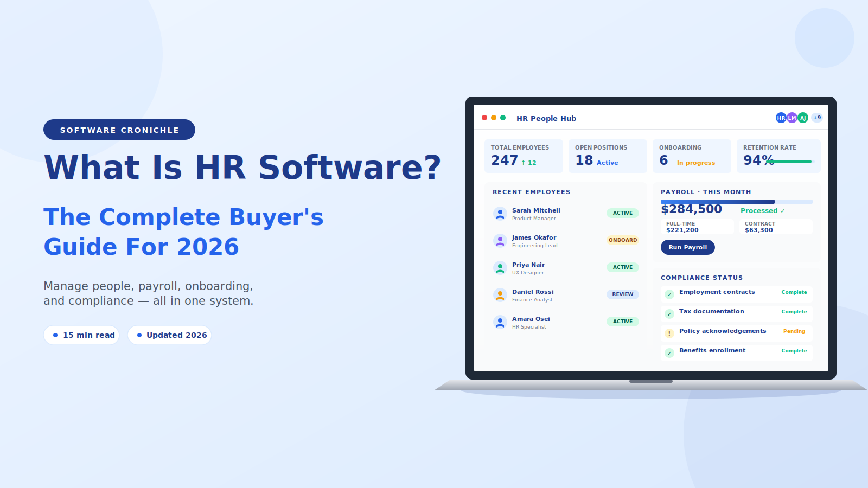Screen dimensions: 868x488
Task: Click the Engineering Lead job title
Action: point(534,246)
